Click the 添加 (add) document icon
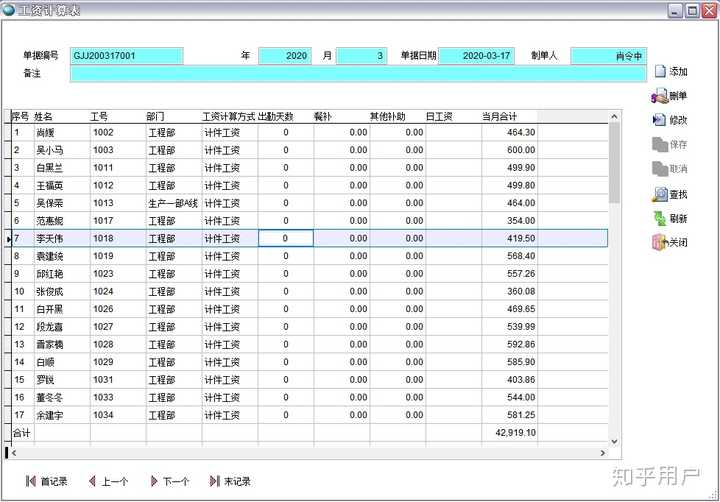Screen dimensions: 720x502 point(660,71)
